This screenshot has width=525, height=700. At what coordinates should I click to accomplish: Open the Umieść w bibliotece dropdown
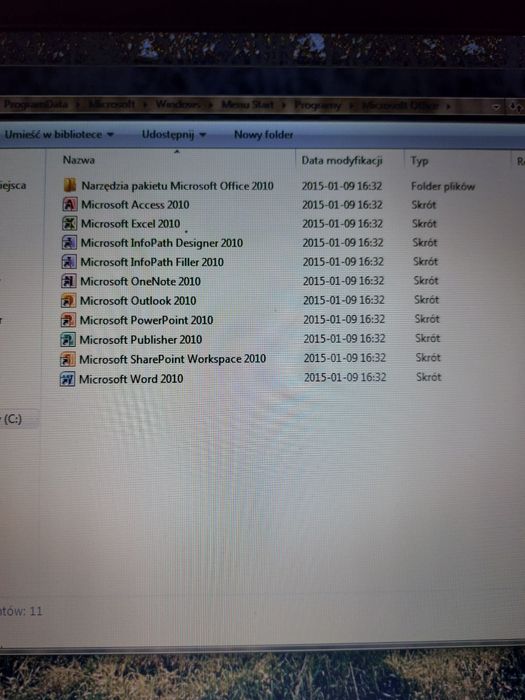[x=58, y=134]
